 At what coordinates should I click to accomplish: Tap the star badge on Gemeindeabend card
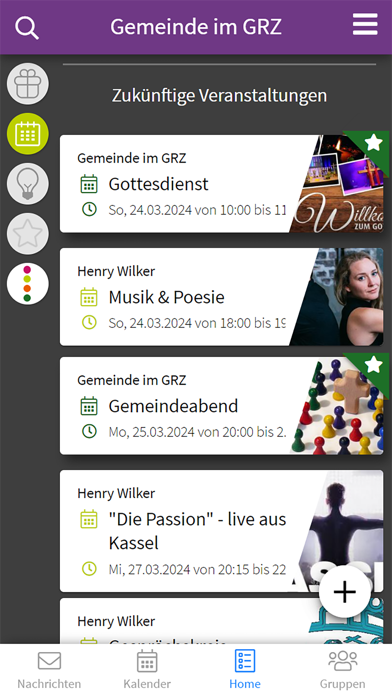point(373,365)
